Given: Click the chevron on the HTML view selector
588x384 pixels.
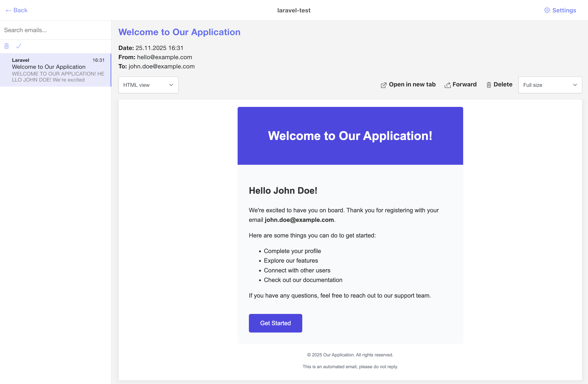Looking at the screenshot, I should tap(171, 85).
